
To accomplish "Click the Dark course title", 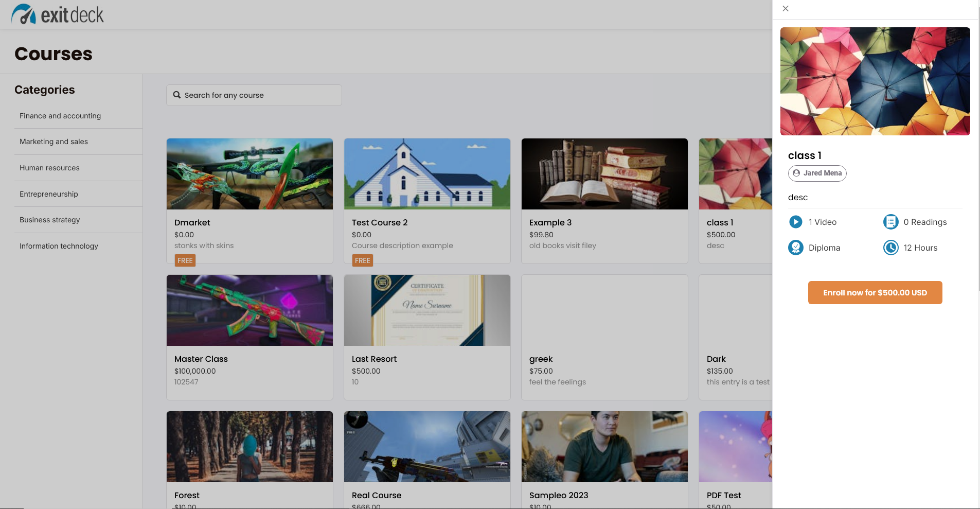I will point(716,359).
